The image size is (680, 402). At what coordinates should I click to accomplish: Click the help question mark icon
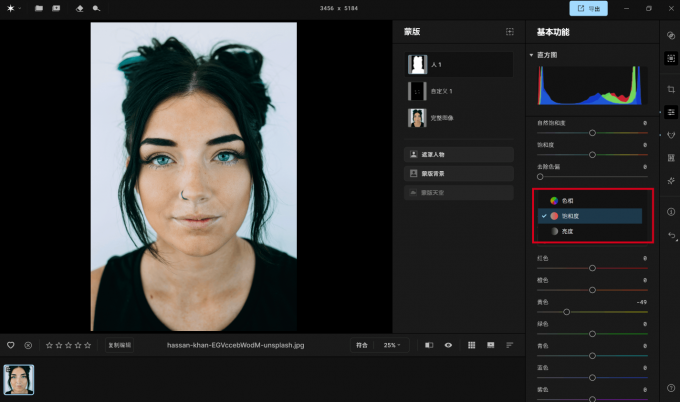click(x=671, y=388)
